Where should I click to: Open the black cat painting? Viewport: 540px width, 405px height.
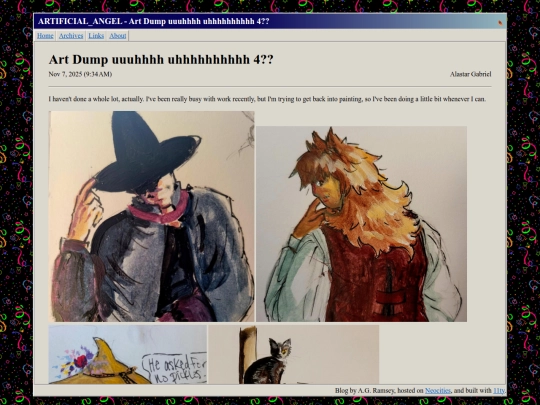point(294,354)
